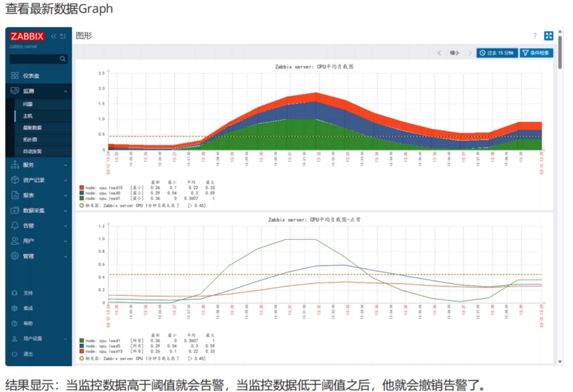
Task: Click the 图形 page title
Action: (x=84, y=36)
